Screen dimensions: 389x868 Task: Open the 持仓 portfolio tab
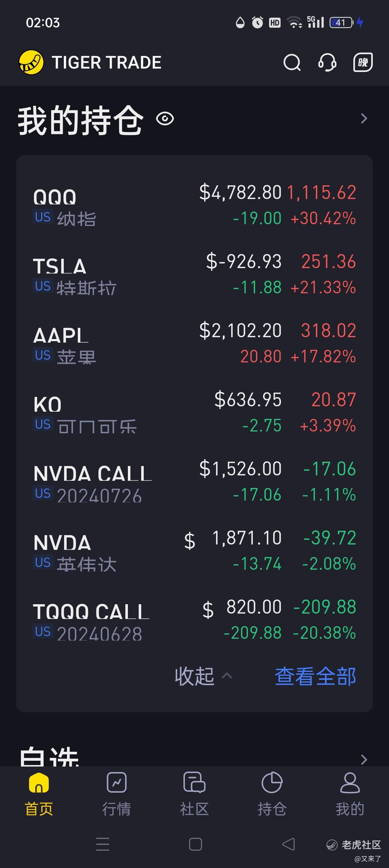[x=272, y=794]
